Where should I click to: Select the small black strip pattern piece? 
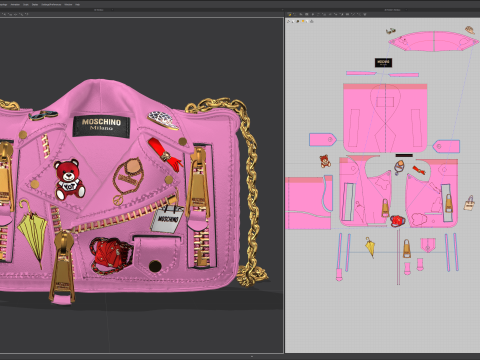tap(404, 155)
